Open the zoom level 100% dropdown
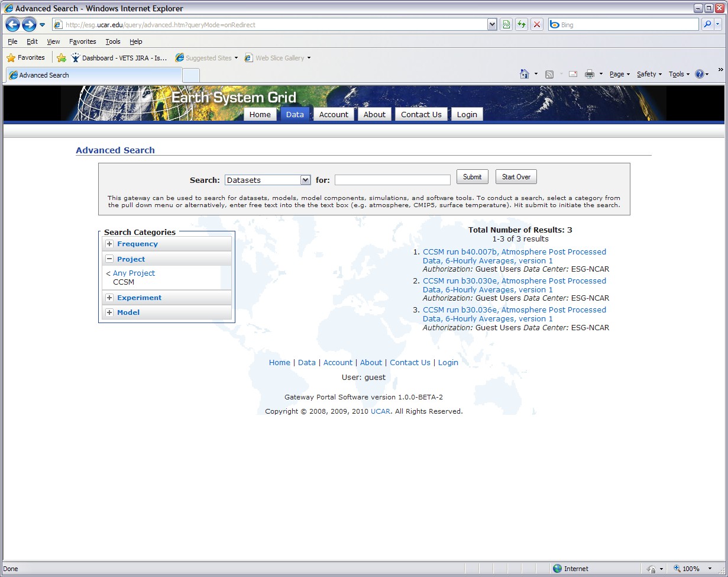728x577 pixels. click(710, 569)
